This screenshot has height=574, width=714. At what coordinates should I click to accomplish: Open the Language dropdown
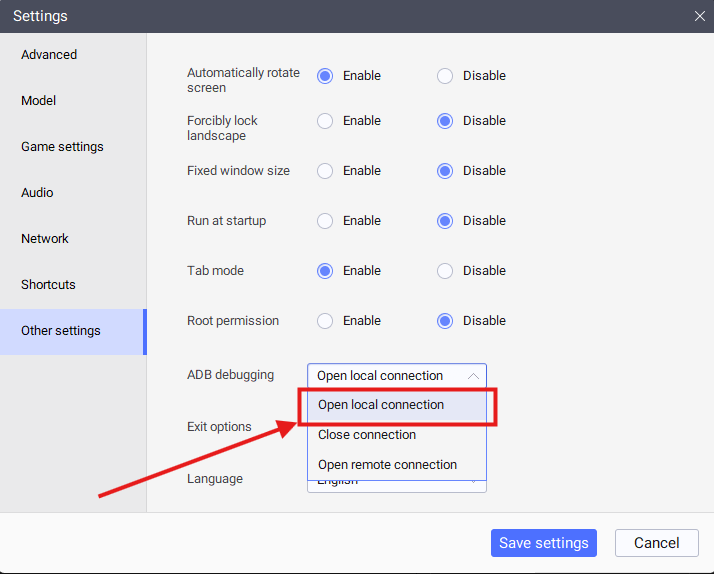[397, 485]
